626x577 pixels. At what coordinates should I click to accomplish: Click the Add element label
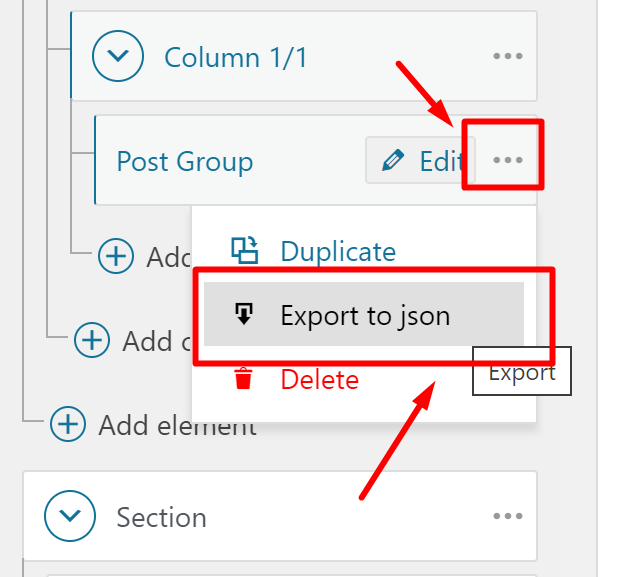click(178, 425)
